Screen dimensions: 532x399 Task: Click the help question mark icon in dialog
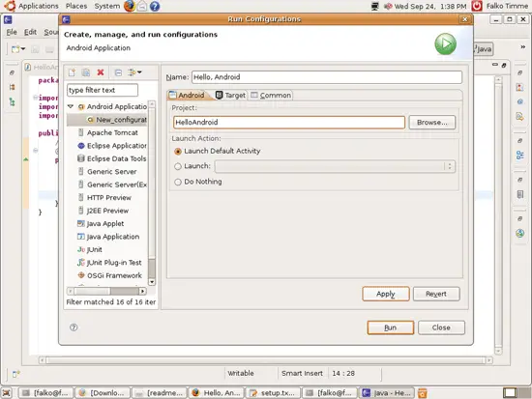point(74,328)
